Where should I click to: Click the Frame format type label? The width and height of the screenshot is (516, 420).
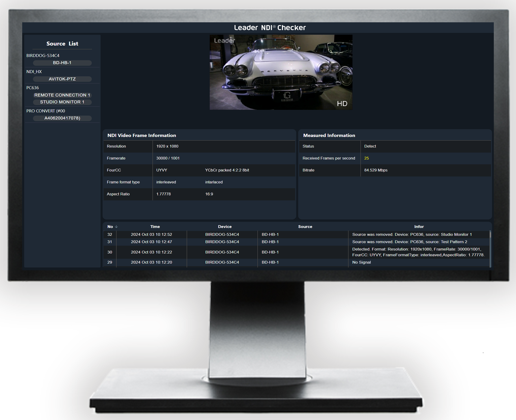(123, 182)
